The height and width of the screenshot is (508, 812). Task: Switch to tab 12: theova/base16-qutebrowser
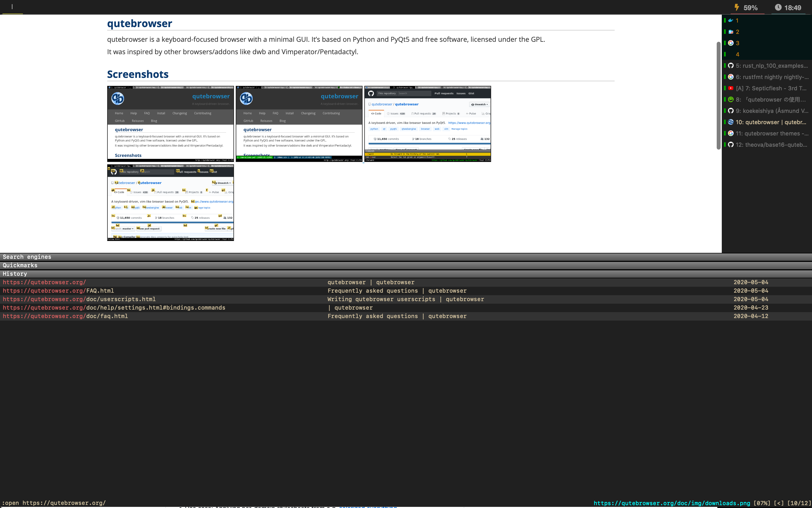tap(767, 144)
